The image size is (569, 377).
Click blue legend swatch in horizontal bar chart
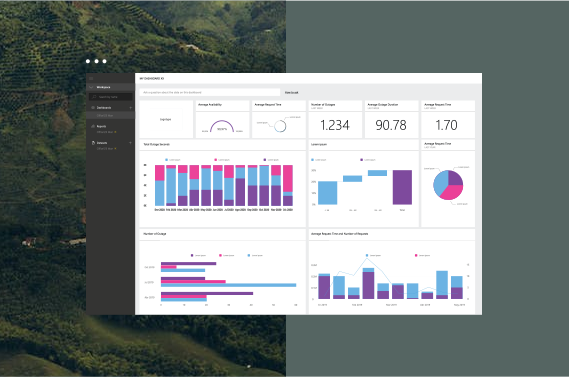(249, 255)
